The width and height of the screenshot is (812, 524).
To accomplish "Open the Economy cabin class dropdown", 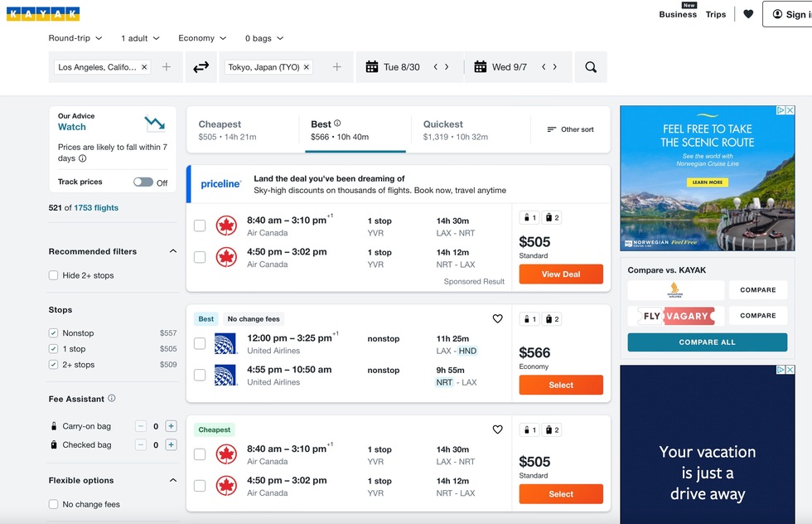I will (x=202, y=38).
